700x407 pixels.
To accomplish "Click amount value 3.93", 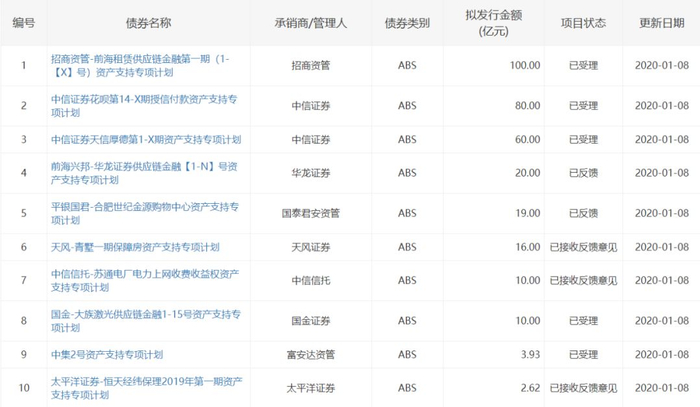I will (x=530, y=355).
